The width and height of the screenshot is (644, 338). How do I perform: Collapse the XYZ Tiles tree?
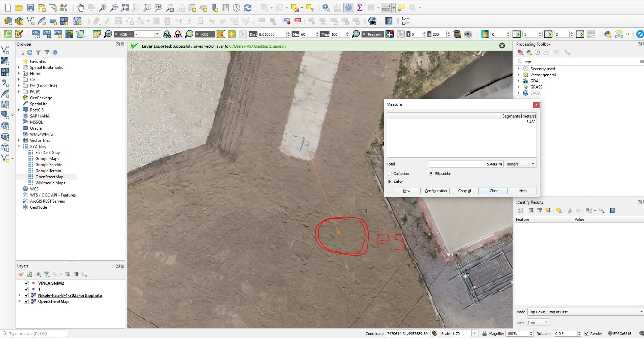pos(19,146)
